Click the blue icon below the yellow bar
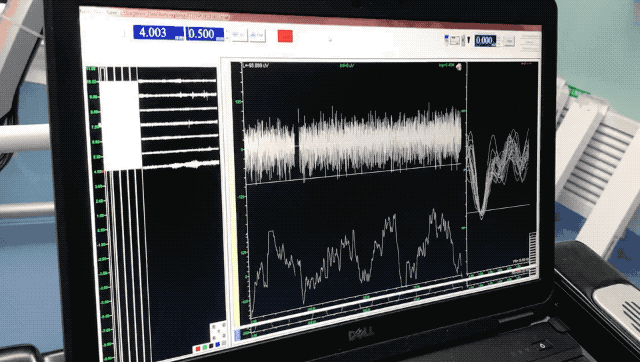Screen dimensions: 640x362 coord(238,335)
